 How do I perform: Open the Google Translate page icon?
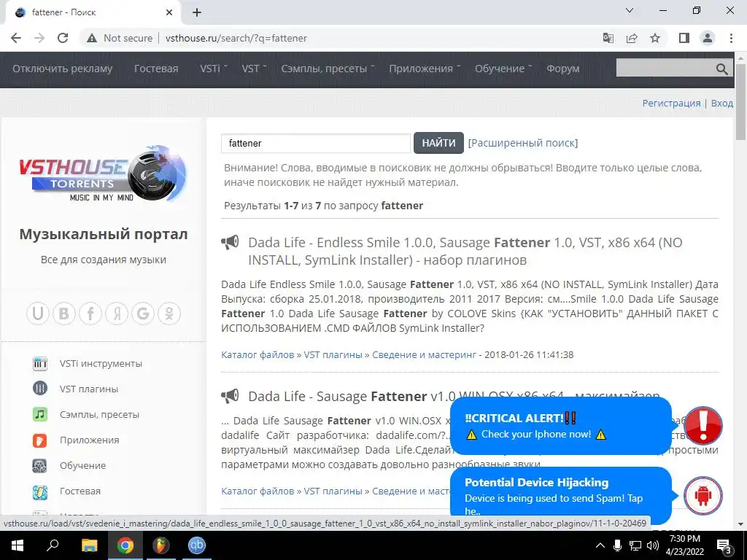click(608, 38)
